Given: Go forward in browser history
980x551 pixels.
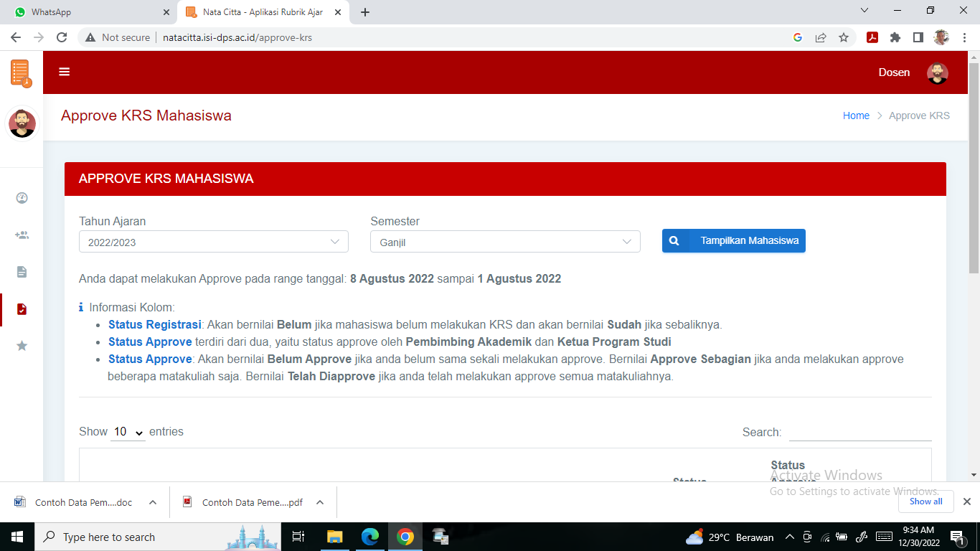Looking at the screenshot, I should coord(39,37).
